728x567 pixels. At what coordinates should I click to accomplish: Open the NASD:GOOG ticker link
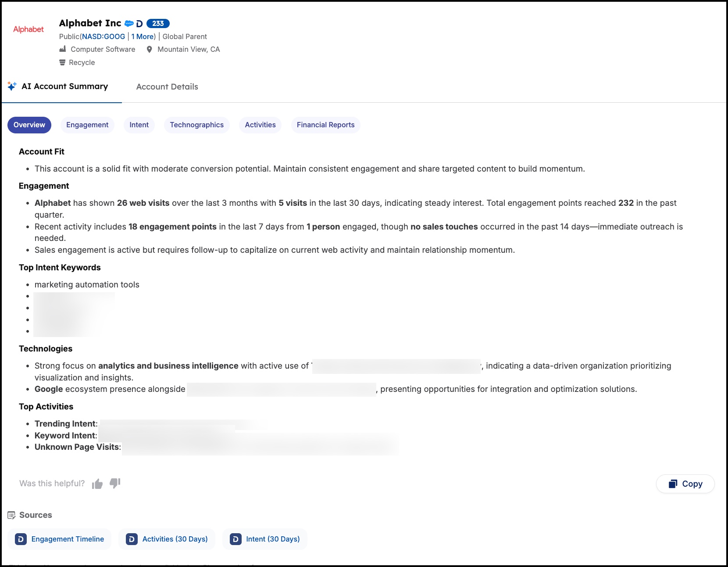click(x=103, y=36)
